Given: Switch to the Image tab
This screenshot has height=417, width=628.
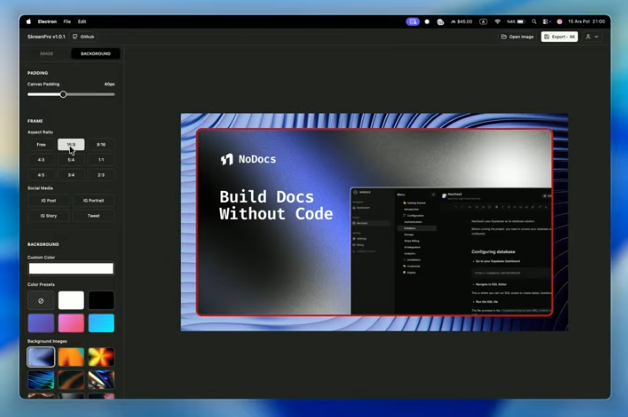Looking at the screenshot, I should point(46,53).
